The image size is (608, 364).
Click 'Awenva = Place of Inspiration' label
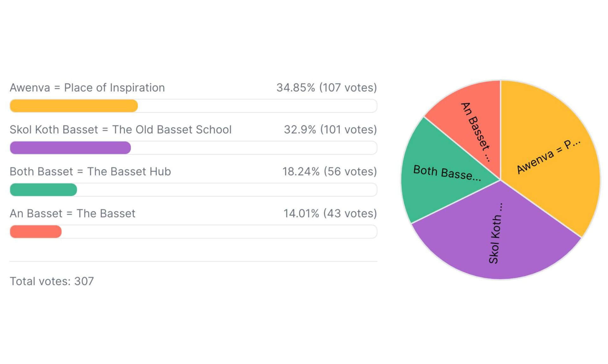pyautogui.click(x=87, y=88)
